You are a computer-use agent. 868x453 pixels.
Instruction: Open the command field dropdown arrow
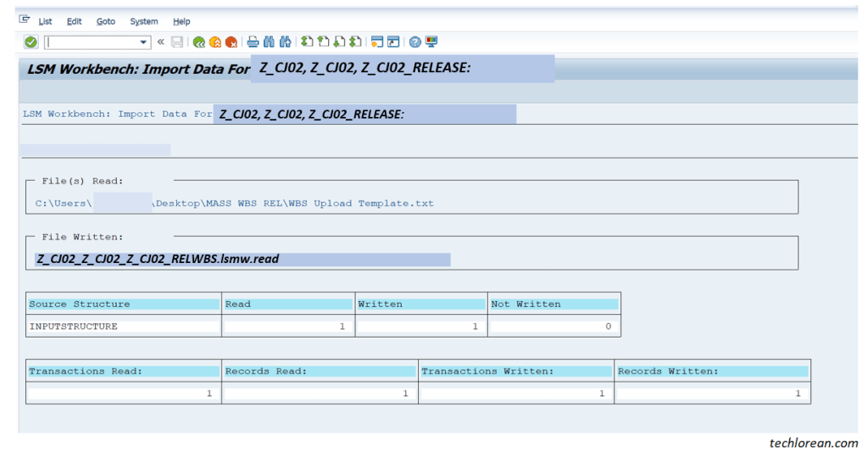143,42
